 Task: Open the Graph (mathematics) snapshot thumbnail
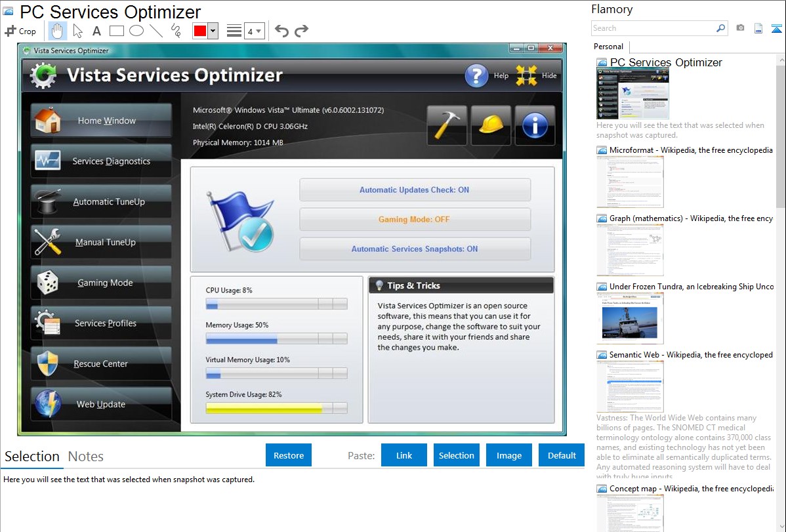pyautogui.click(x=630, y=250)
